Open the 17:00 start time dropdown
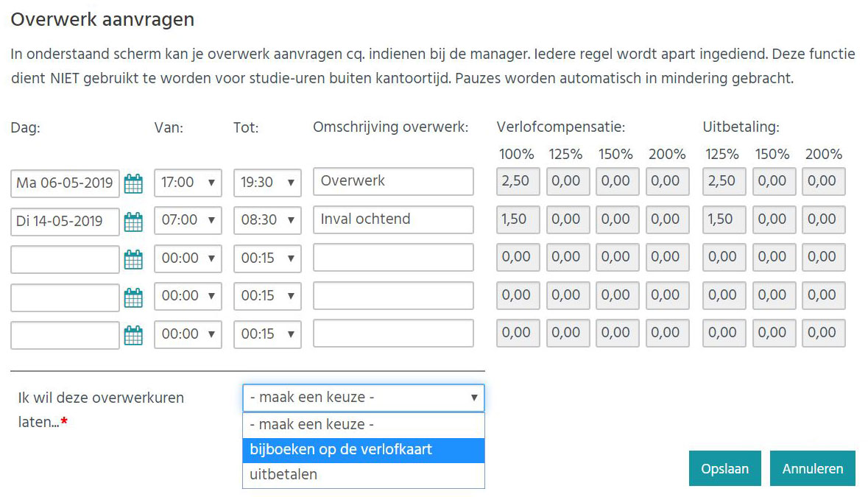 pyautogui.click(x=188, y=183)
